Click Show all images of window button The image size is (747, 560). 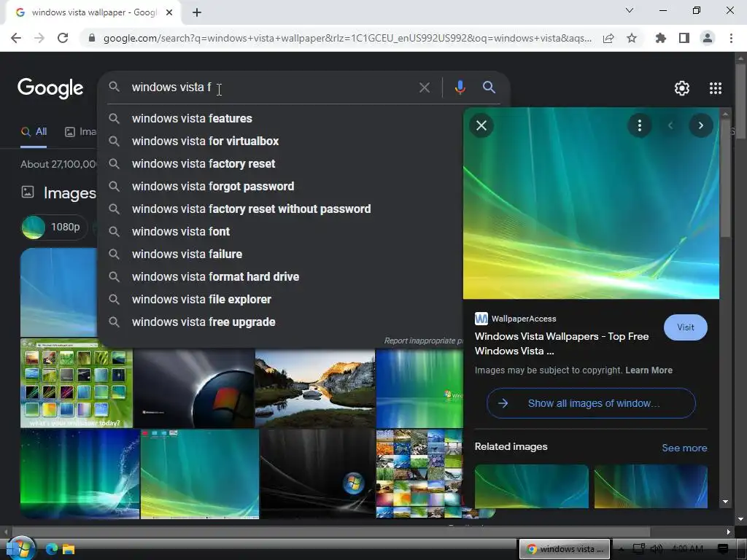click(591, 403)
